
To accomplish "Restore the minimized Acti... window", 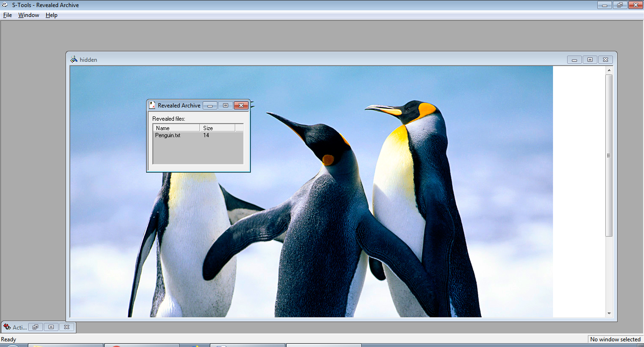I will point(35,327).
